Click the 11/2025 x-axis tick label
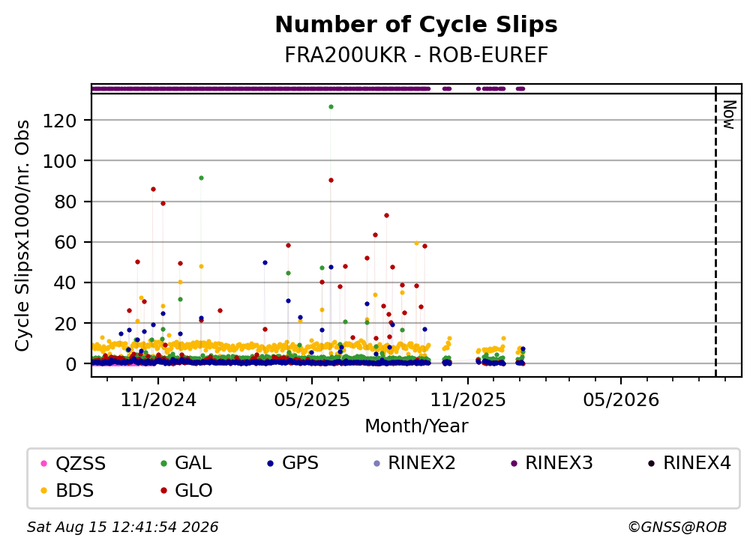Viewport: 756px width, 550px height. [x=468, y=400]
